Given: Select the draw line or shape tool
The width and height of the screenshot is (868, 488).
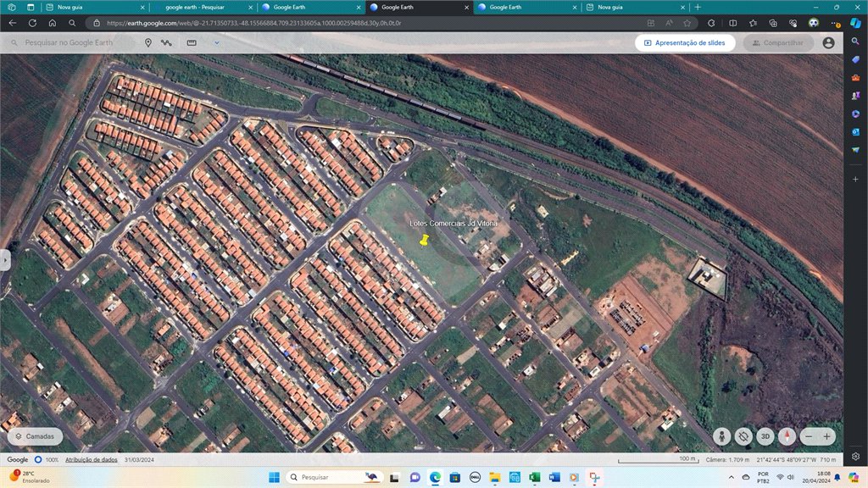Looking at the screenshot, I should tap(166, 42).
